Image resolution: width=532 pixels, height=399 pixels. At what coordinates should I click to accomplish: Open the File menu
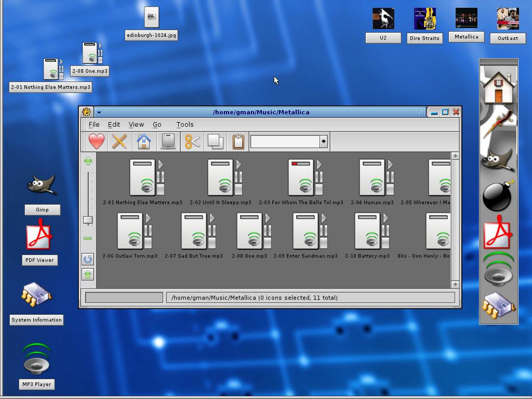94,125
